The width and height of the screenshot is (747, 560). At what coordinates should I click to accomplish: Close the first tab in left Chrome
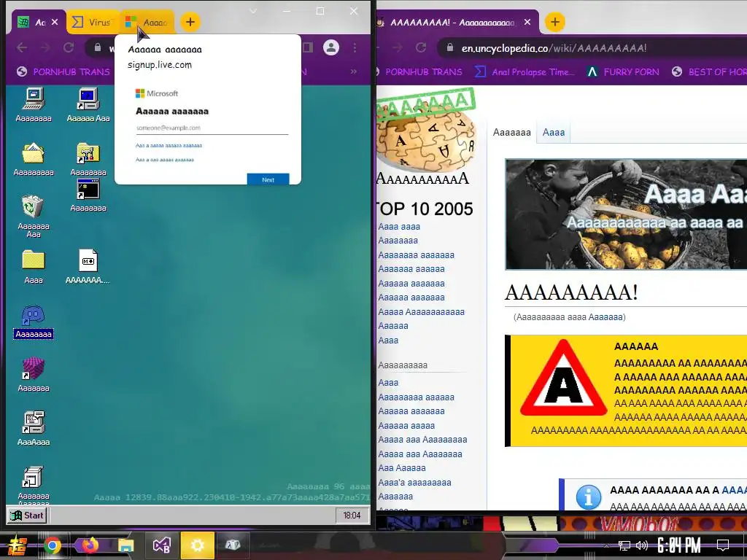55,22
